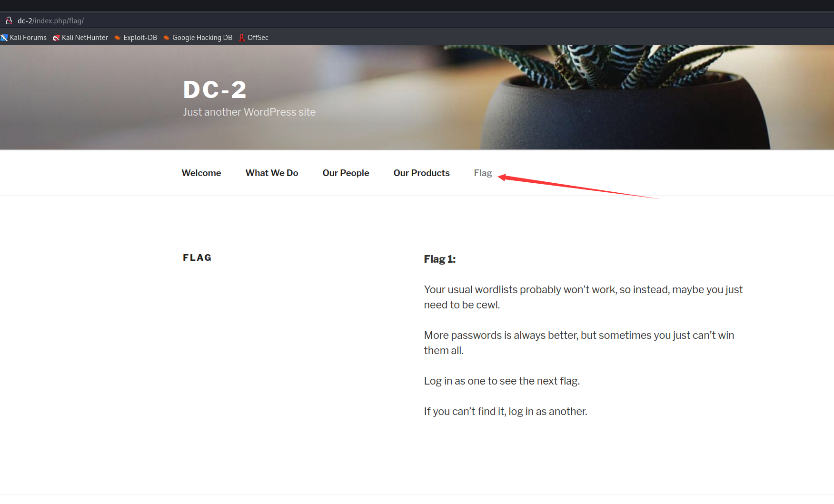Click the site security lock icon

pos(9,20)
